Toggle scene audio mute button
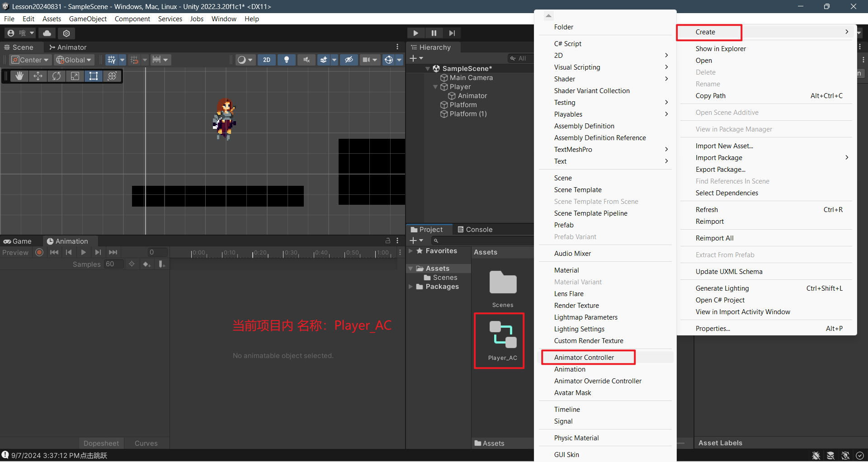868x462 pixels. 307,60
